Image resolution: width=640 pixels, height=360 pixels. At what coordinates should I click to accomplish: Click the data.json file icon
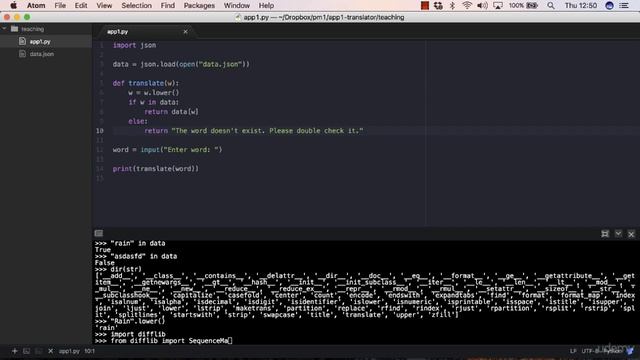click(x=22, y=54)
